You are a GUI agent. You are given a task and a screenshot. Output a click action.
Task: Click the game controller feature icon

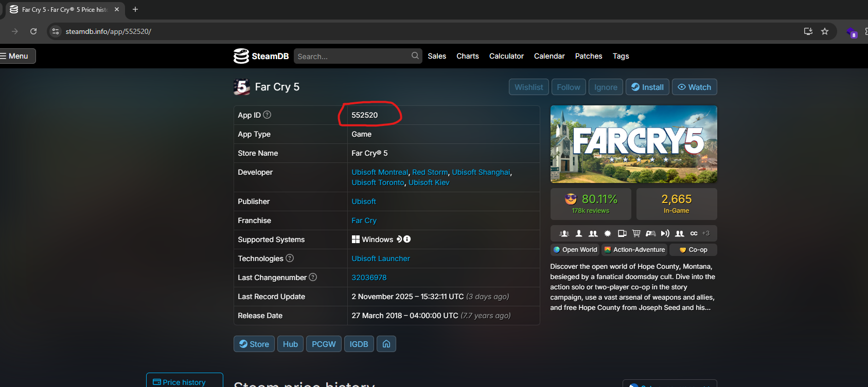651,233
